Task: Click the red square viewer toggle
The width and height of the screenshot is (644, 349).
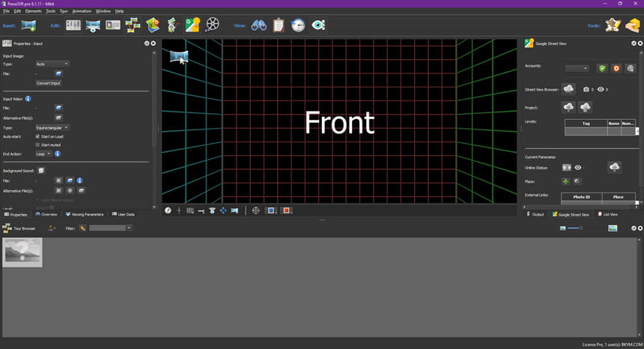Action: [x=287, y=210]
